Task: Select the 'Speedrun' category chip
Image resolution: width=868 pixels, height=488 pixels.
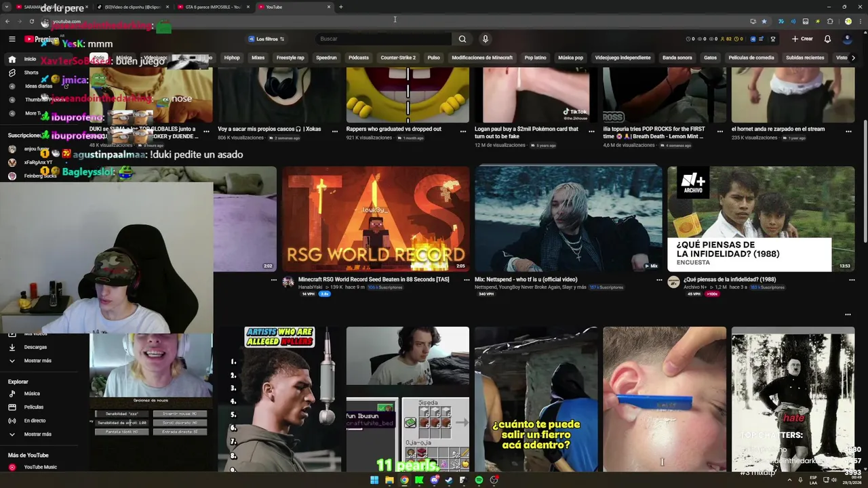Action: click(326, 58)
